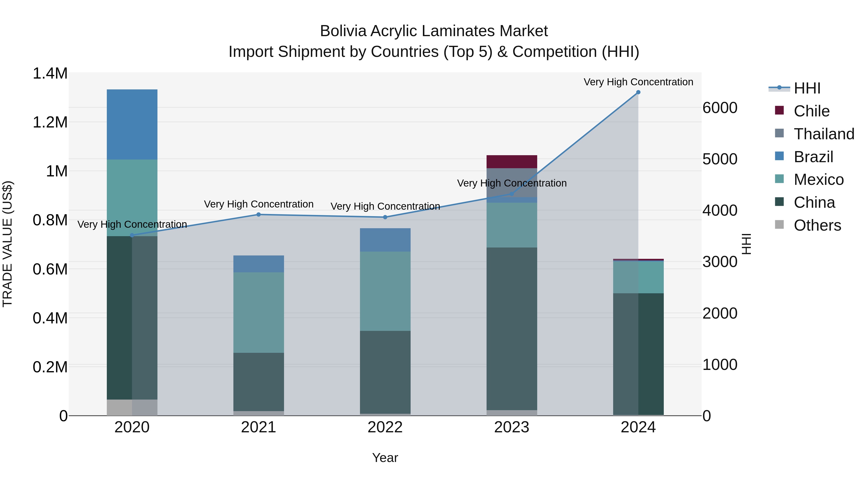Image resolution: width=868 pixels, height=488 pixels.
Task: Click the 6000 right HHI axis tick
Action: pos(720,108)
